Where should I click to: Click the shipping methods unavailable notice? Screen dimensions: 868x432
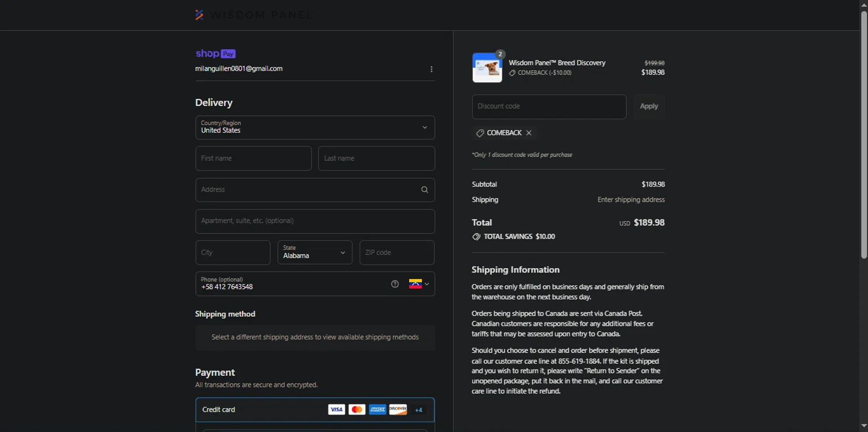pos(315,337)
